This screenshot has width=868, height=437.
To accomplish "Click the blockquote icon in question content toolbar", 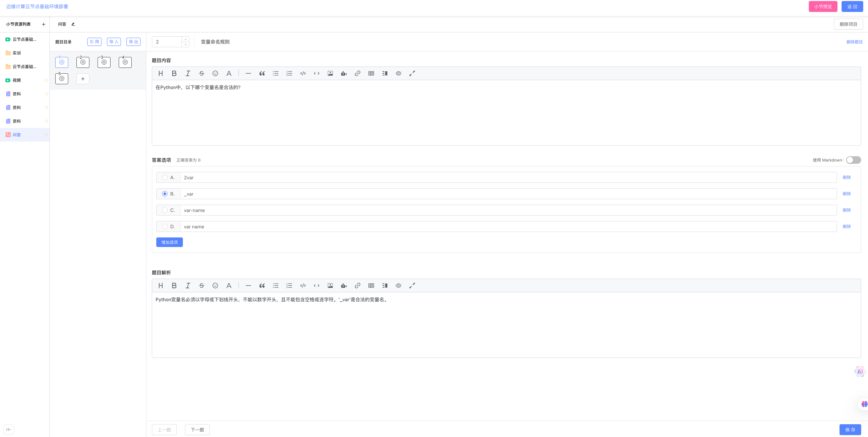I will (x=262, y=74).
